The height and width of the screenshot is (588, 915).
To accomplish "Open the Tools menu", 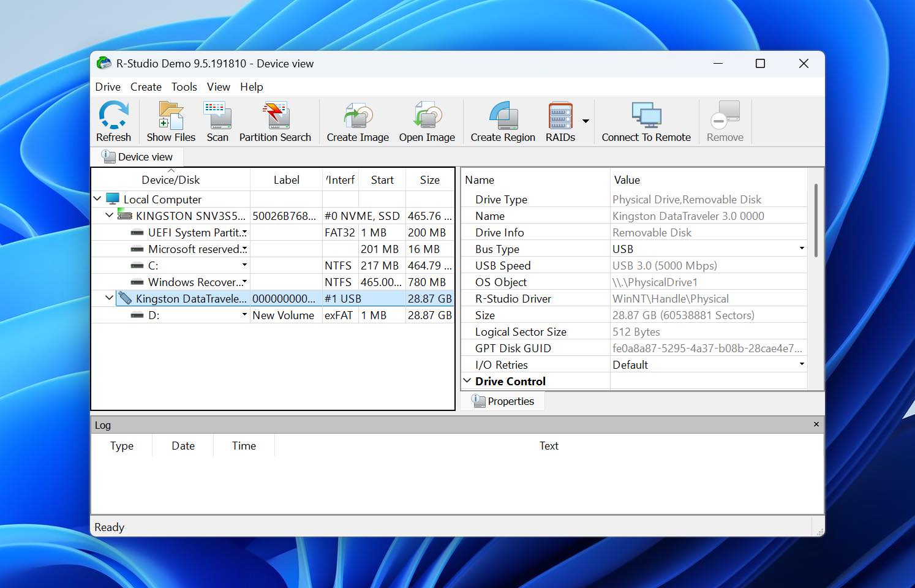I will tap(184, 87).
